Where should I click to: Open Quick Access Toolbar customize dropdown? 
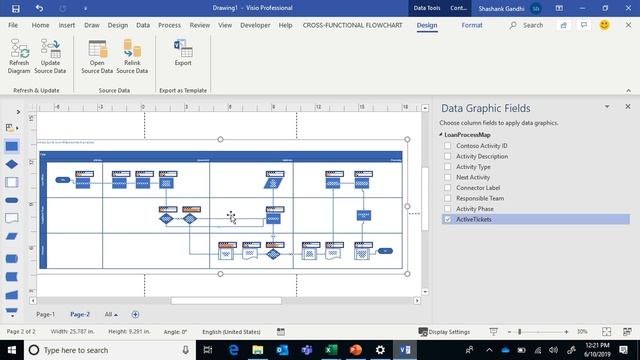[85, 8]
